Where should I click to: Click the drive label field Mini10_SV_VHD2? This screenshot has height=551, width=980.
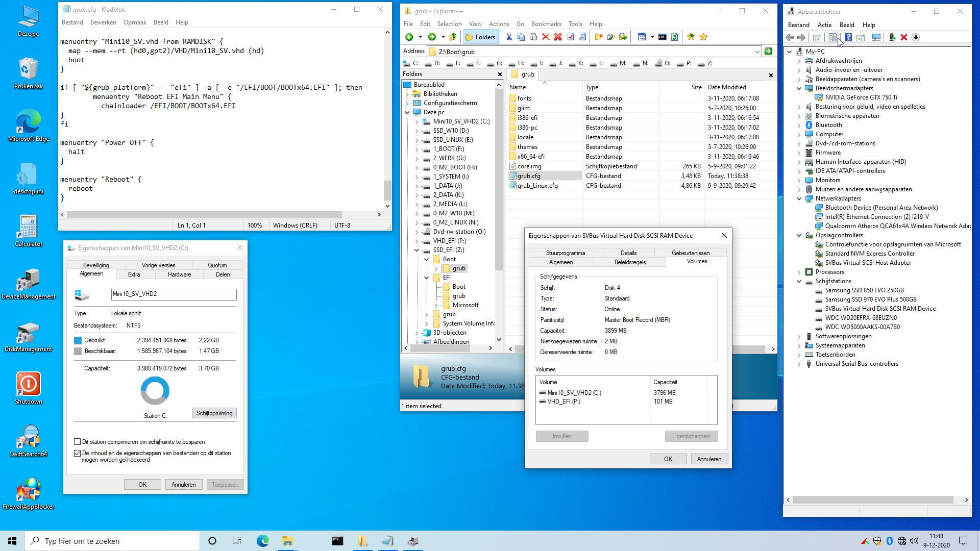[x=174, y=294]
